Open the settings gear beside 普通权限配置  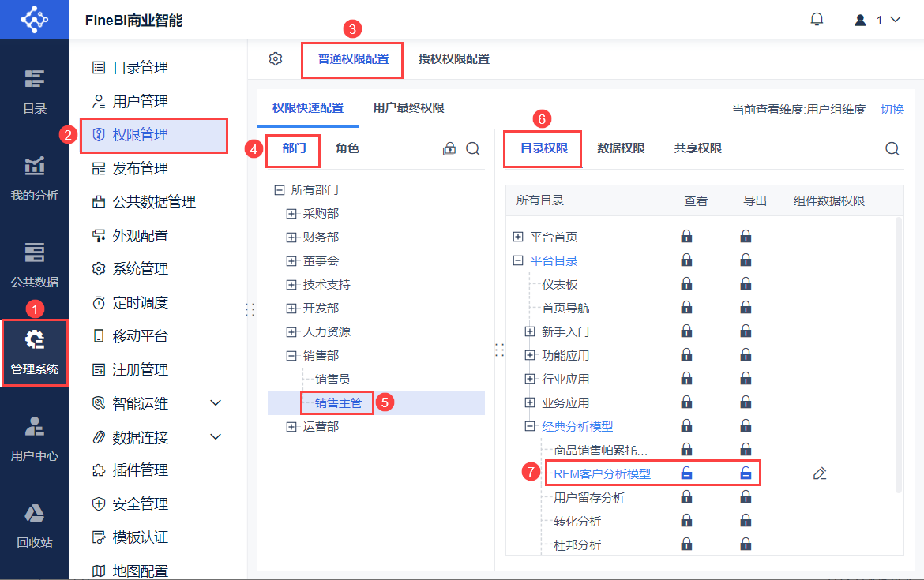(x=275, y=58)
